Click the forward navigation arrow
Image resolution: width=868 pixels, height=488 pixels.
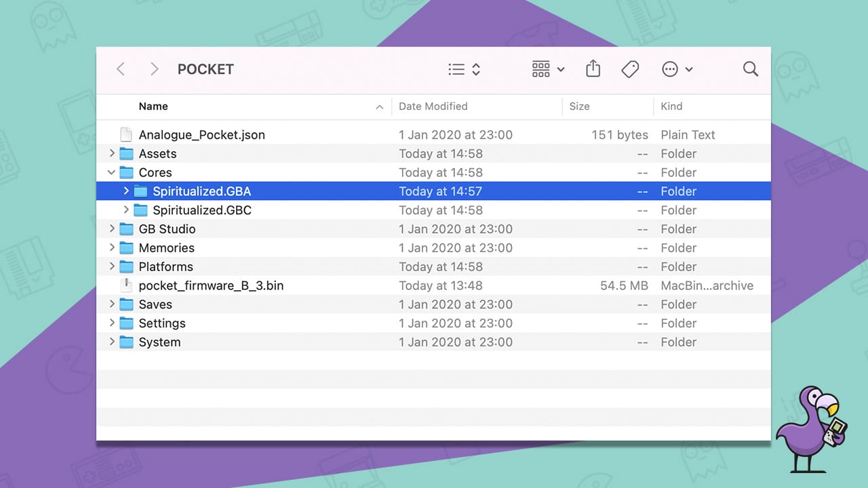coord(154,68)
